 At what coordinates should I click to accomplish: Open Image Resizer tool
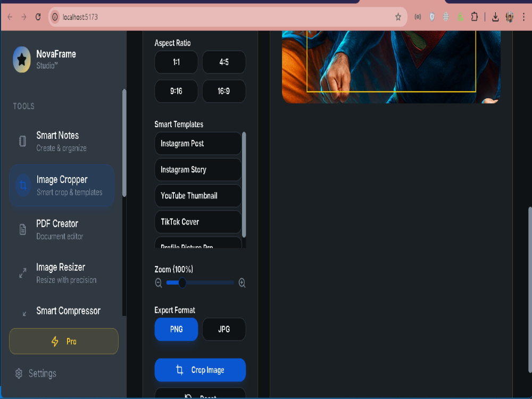click(x=62, y=273)
